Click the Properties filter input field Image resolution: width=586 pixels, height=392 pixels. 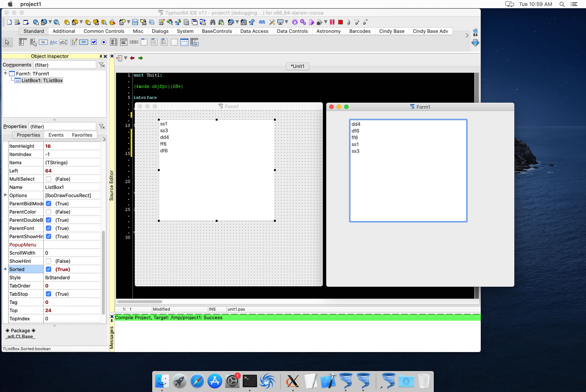pyautogui.click(x=62, y=126)
